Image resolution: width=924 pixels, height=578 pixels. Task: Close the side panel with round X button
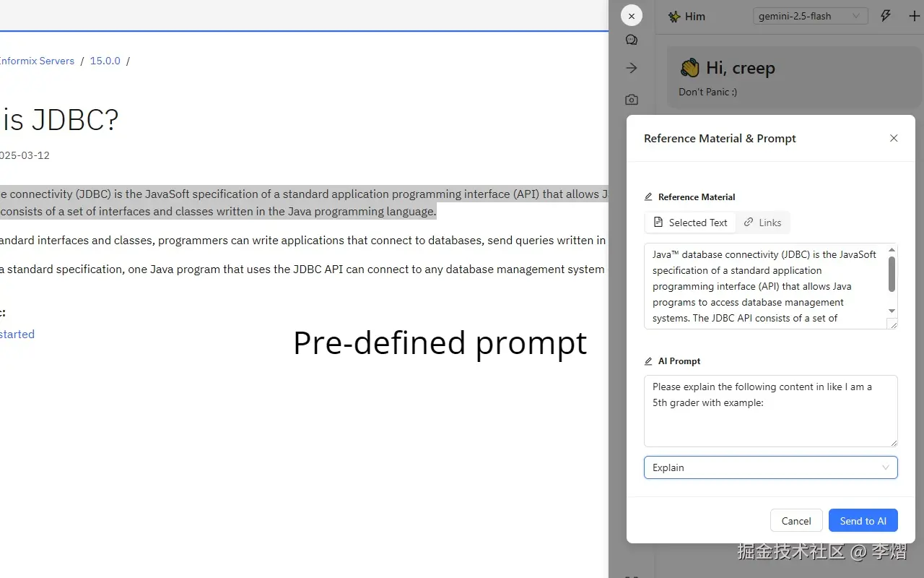tap(632, 16)
